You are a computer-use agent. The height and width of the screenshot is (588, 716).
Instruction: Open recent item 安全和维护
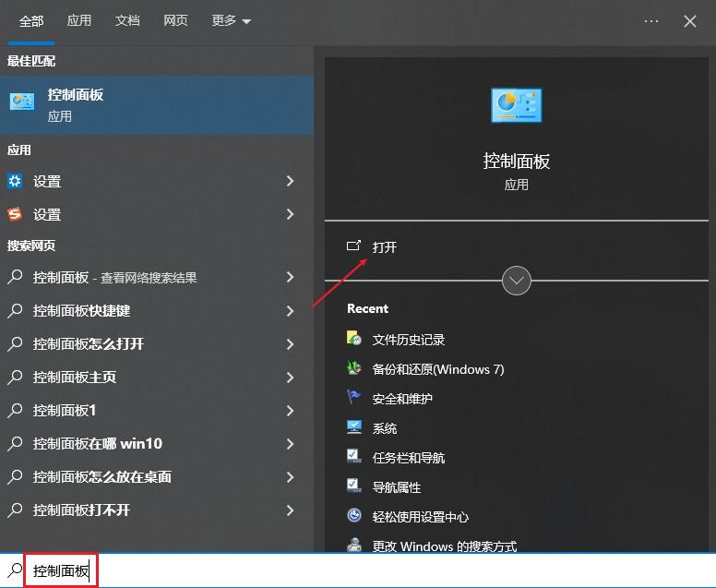point(402,399)
